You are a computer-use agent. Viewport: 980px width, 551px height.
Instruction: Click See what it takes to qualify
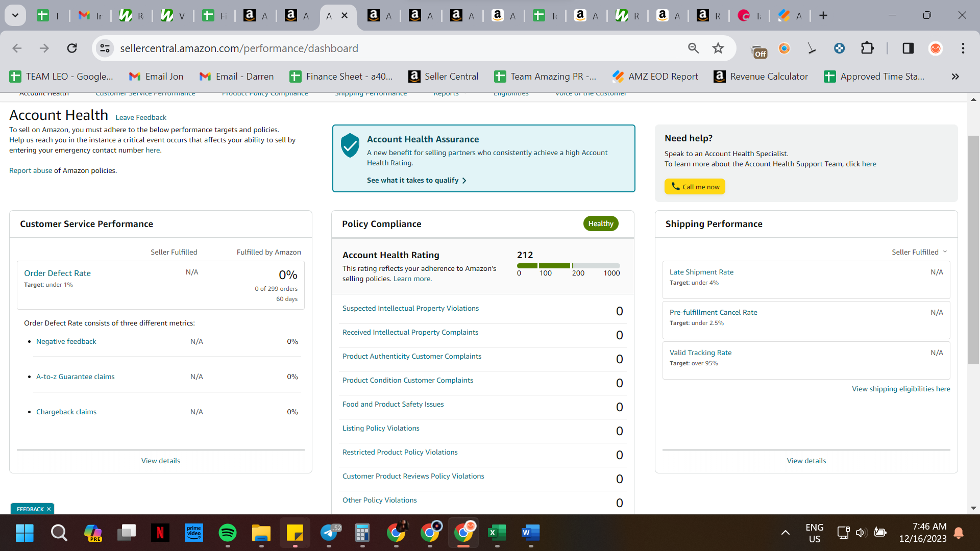pos(416,180)
